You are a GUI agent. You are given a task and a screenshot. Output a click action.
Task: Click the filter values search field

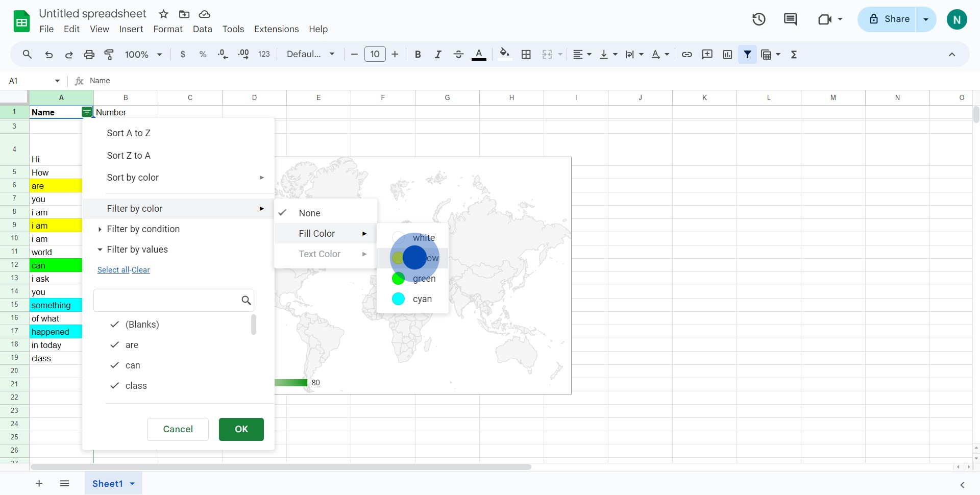click(166, 301)
